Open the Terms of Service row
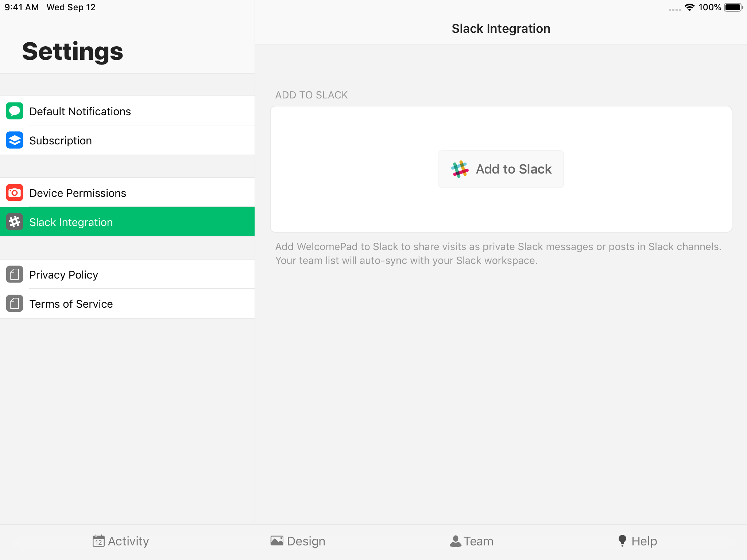 (127, 304)
